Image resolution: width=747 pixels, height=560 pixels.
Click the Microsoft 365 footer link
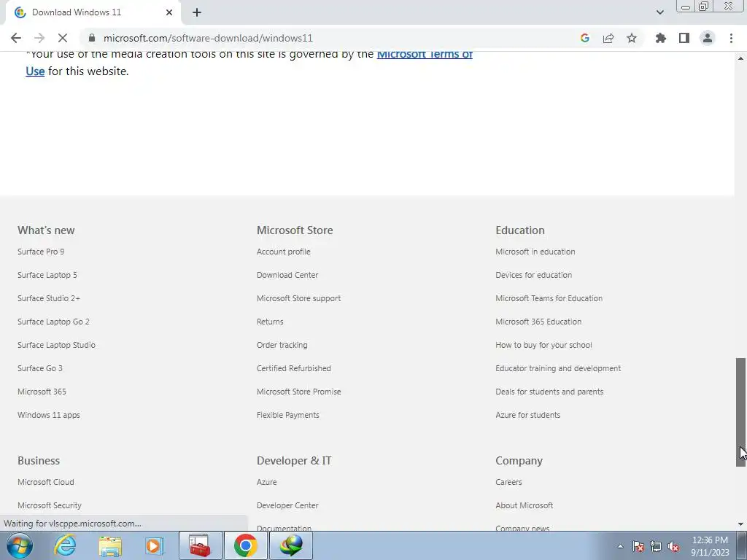pos(42,392)
